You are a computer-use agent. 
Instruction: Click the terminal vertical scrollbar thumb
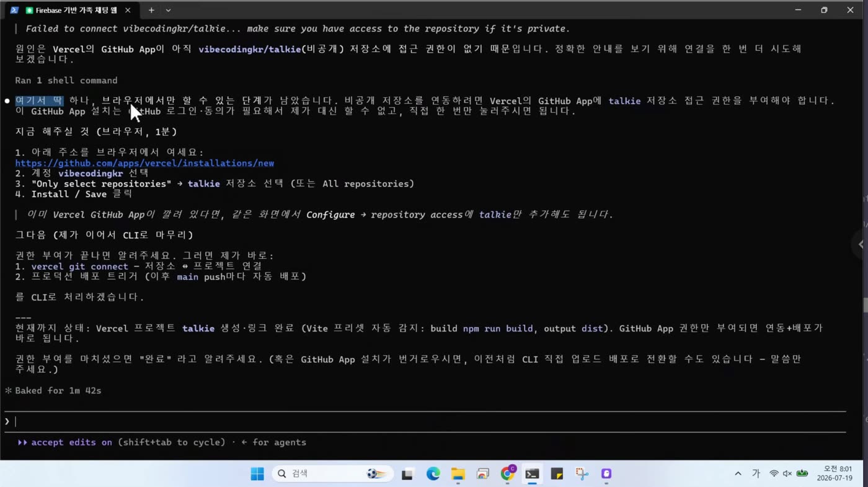click(866, 305)
